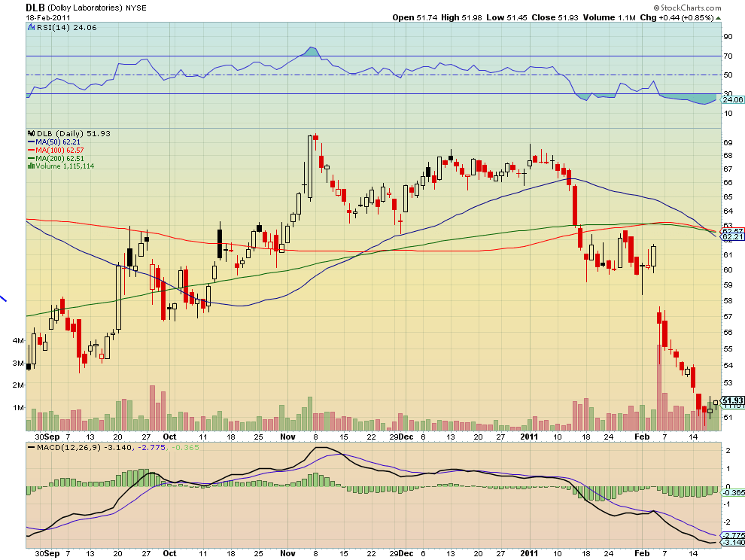The width and height of the screenshot is (745, 560).
Task: Click the -0.365 tag on MACD axis
Action: coord(733,492)
